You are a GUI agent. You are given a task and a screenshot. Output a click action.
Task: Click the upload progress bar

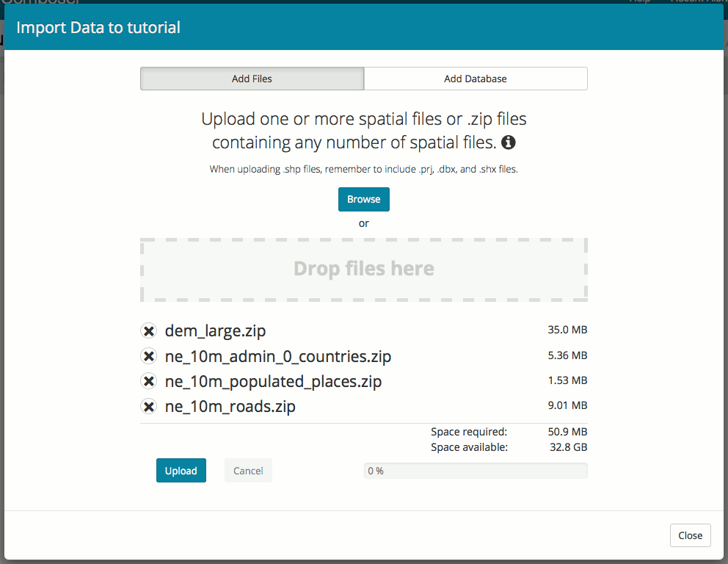[x=476, y=471]
